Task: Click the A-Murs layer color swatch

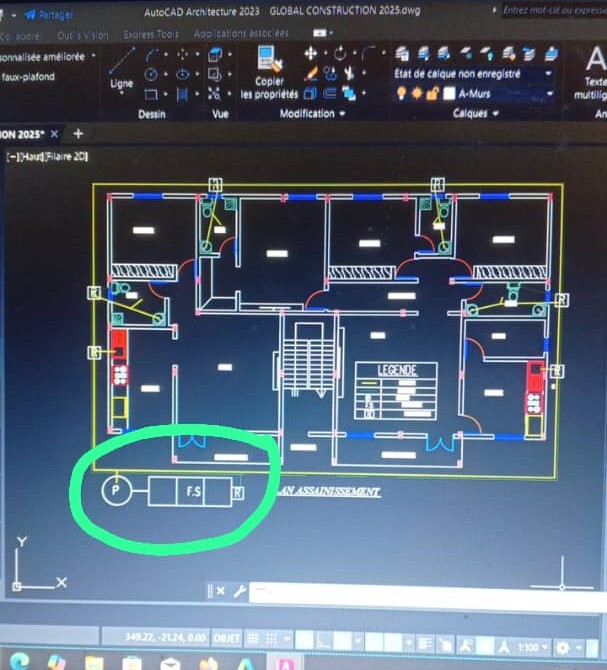Action: tap(449, 94)
